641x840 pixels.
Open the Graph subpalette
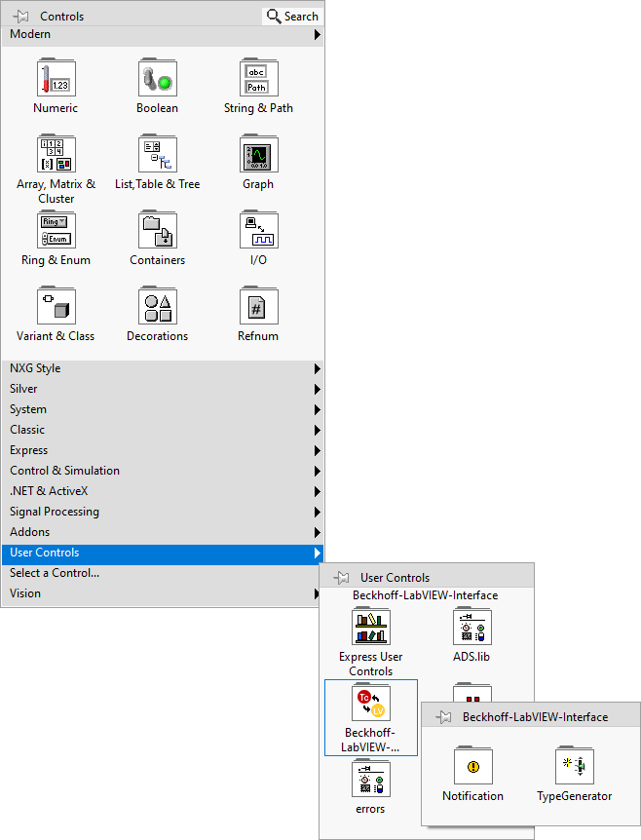click(x=259, y=154)
